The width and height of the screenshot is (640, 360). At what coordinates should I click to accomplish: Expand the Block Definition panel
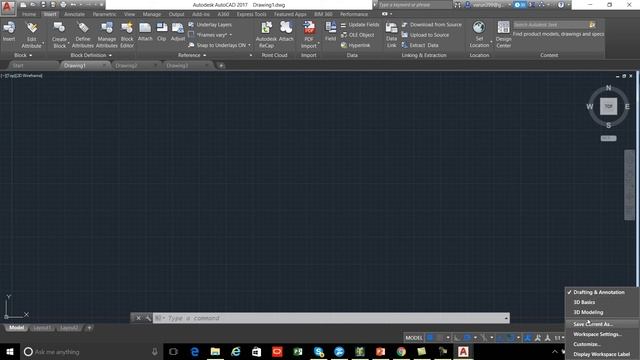pos(91,55)
